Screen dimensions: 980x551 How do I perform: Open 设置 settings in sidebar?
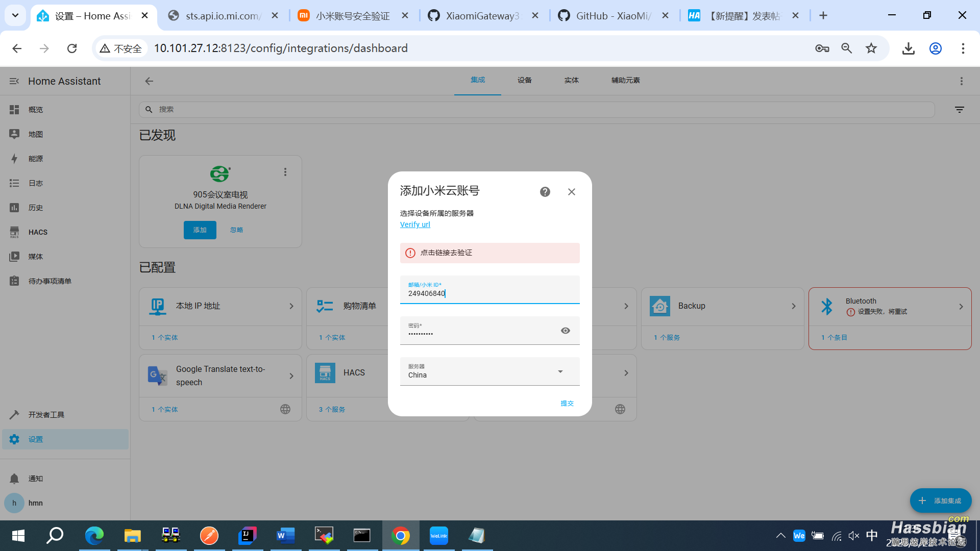[x=65, y=439]
